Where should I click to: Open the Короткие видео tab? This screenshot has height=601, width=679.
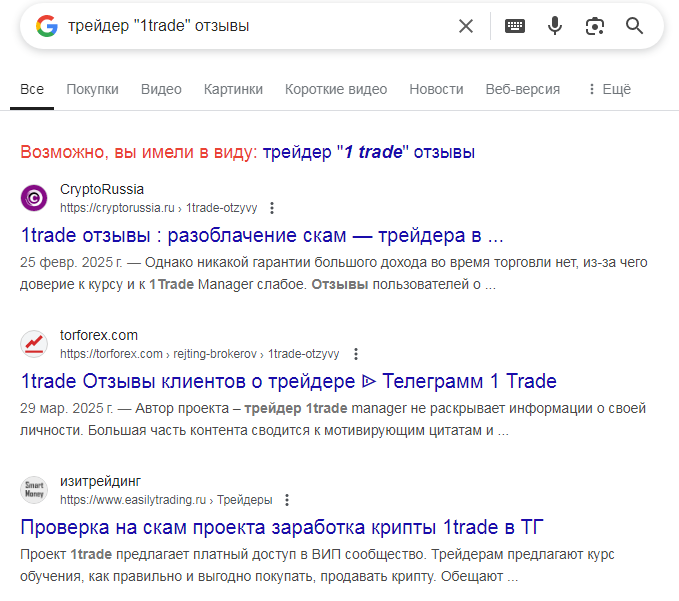336,89
